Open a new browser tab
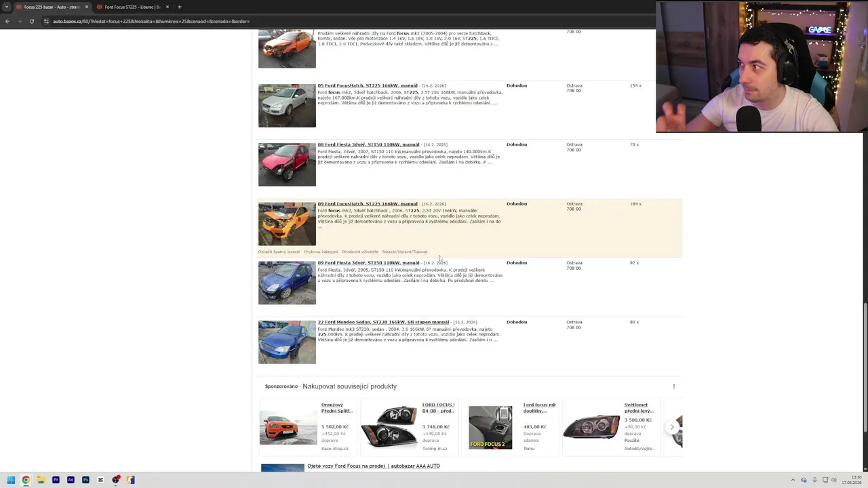This screenshot has height=488, width=868. (x=179, y=7)
